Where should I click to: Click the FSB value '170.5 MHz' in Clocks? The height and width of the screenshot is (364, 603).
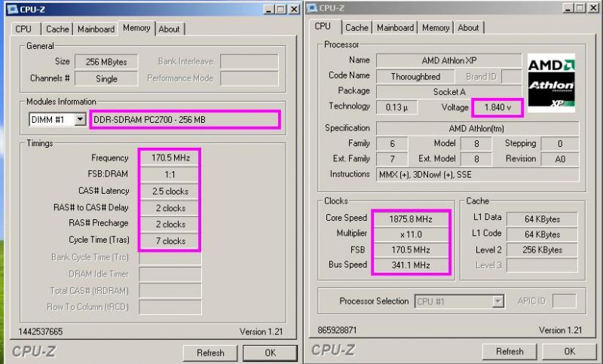coord(411,250)
